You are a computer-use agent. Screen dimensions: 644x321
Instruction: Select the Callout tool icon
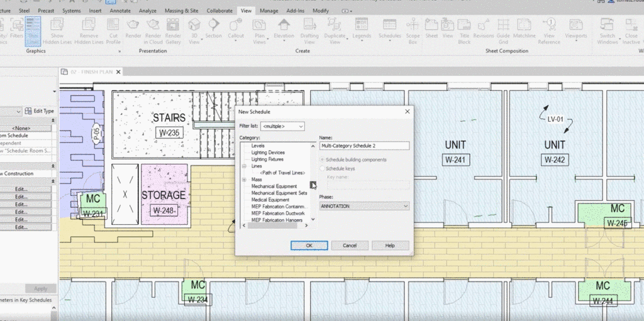[236, 26]
